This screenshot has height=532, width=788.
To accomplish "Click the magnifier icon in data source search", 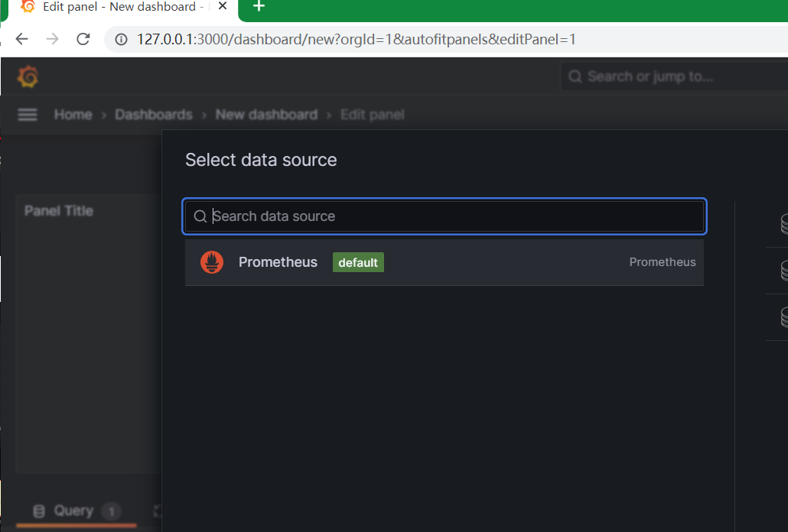I will (200, 216).
